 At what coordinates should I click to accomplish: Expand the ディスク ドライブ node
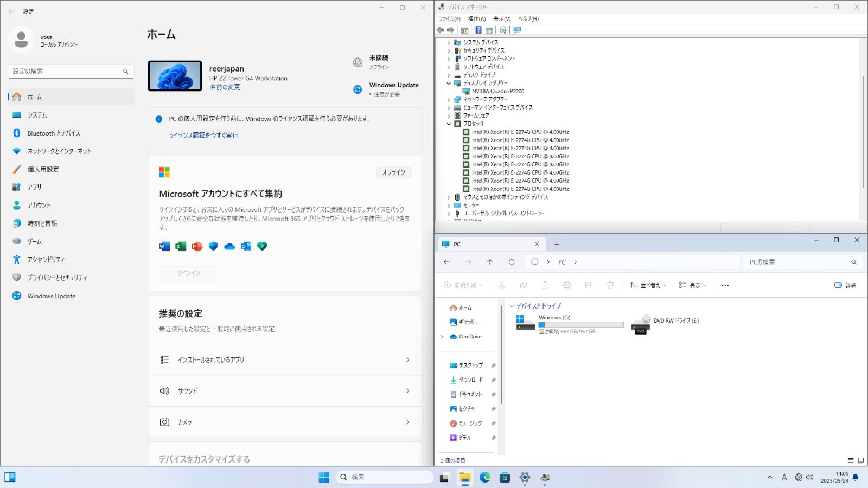pyautogui.click(x=449, y=75)
